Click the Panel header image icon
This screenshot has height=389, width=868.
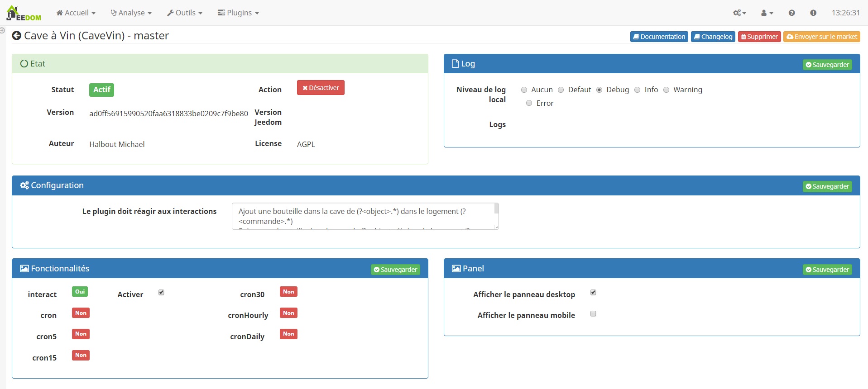(x=456, y=269)
